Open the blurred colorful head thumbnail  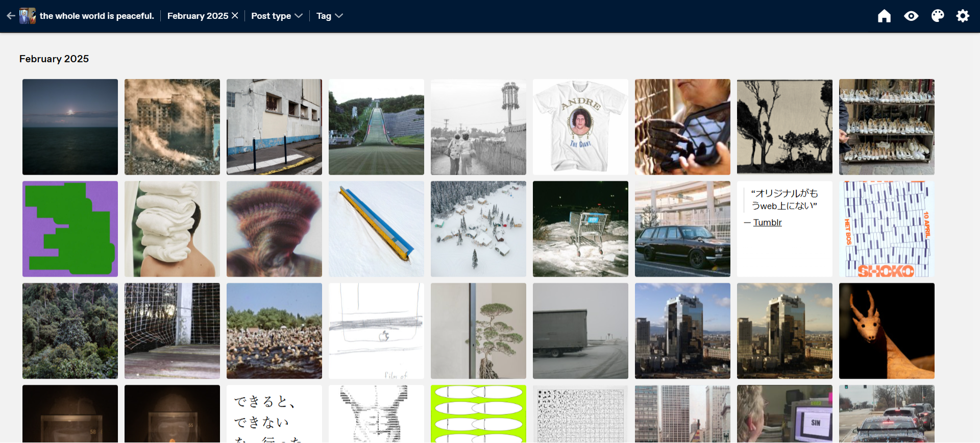(274, 229)
